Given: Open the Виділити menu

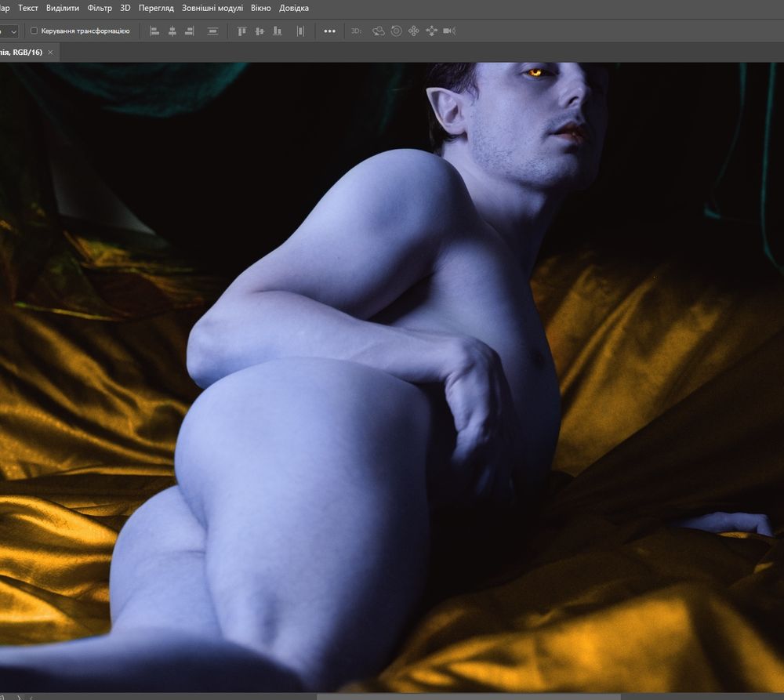Looking at the screenshot, I should point(63,8).
